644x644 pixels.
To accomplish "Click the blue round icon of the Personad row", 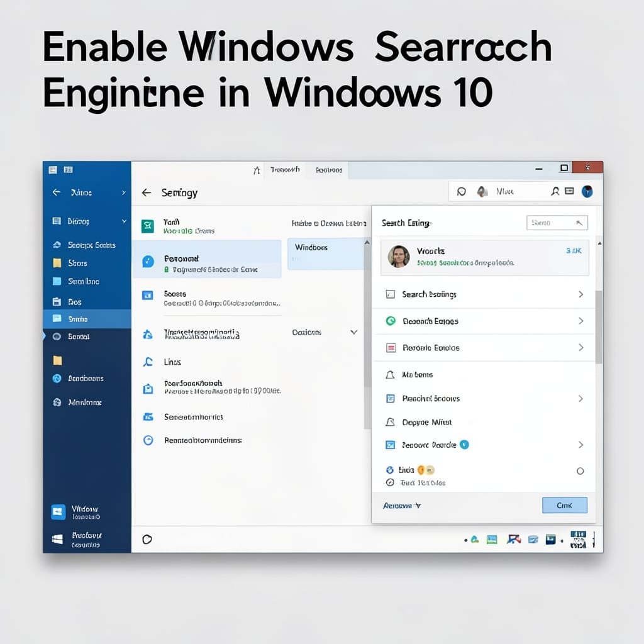I will point(148,261).
